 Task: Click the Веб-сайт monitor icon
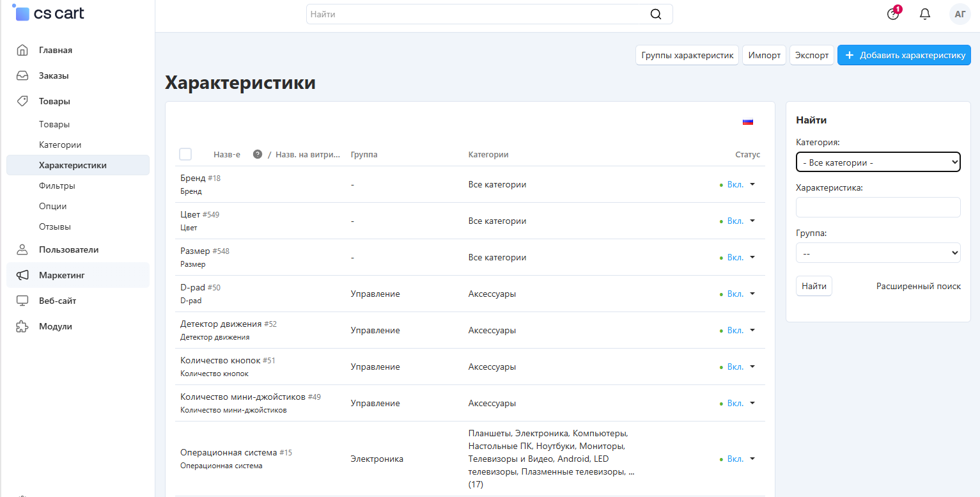(x=22, y=301)
